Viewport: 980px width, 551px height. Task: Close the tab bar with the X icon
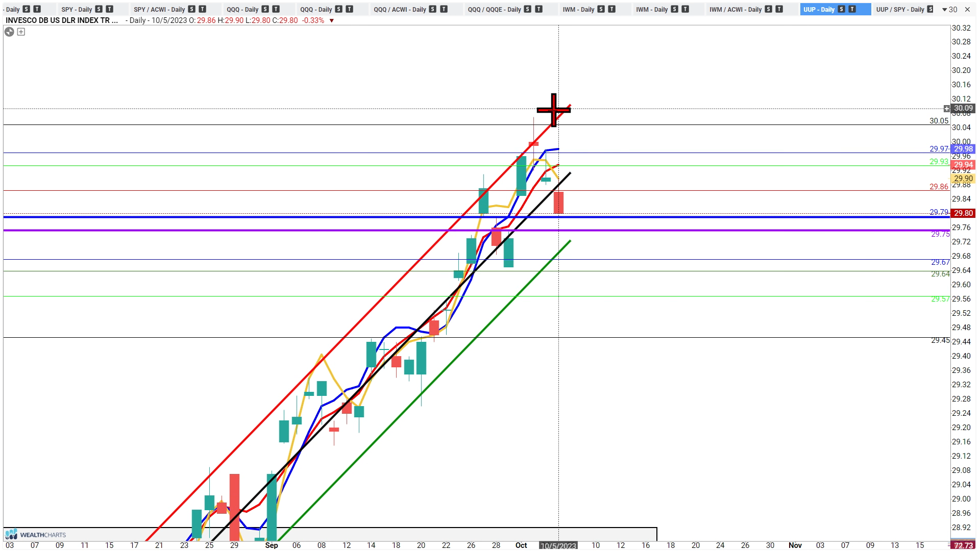point(968,9)
